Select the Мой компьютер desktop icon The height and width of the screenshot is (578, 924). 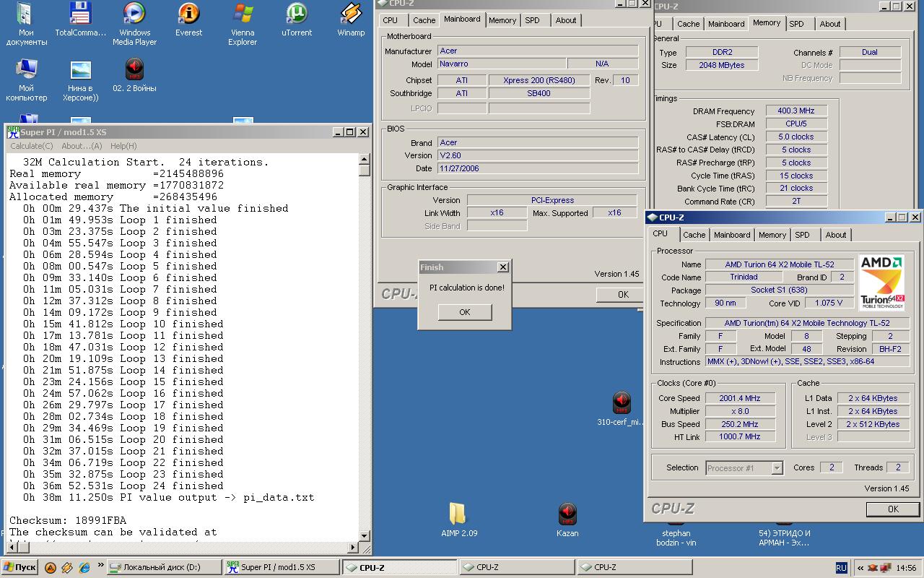26,80
